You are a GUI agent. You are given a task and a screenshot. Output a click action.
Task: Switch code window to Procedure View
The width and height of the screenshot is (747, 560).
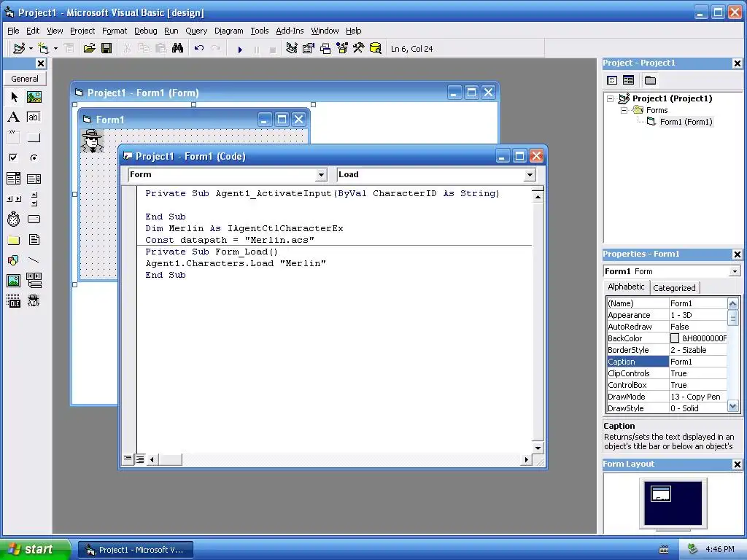pos(128,459)
